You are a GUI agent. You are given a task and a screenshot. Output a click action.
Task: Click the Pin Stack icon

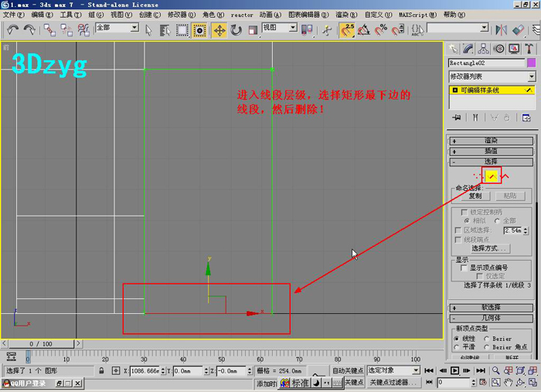point(457,118)
